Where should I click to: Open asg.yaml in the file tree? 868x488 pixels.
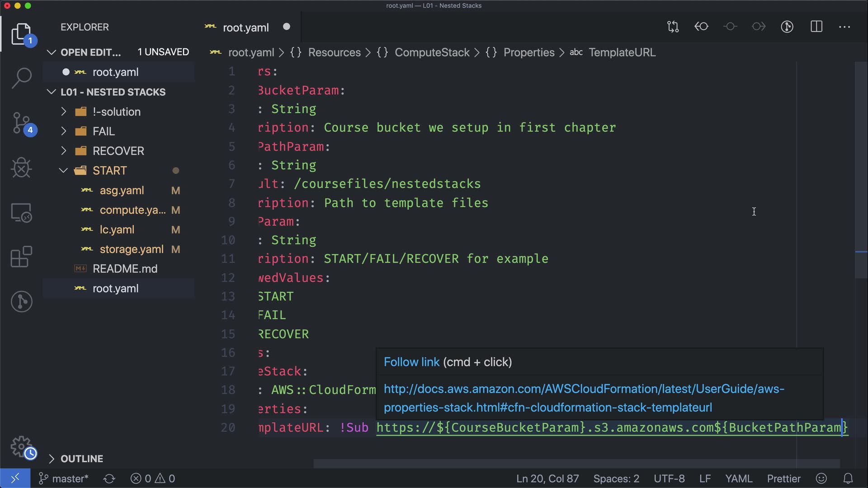(x=122, y=190)
